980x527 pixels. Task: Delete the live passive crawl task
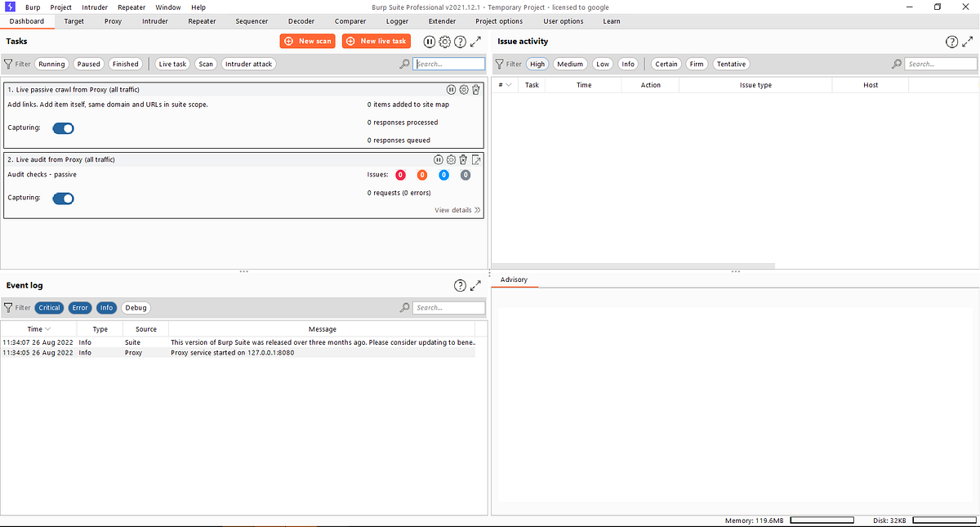pyautogui.click(x=476, y=90)
